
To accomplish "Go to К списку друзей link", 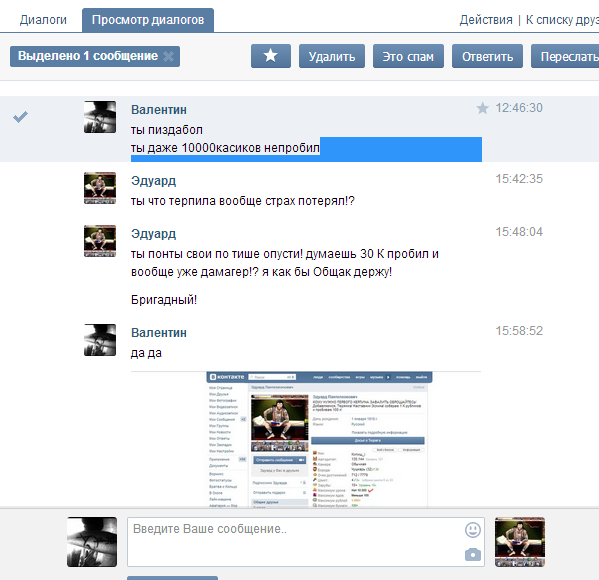I will (x=562, y=19).
